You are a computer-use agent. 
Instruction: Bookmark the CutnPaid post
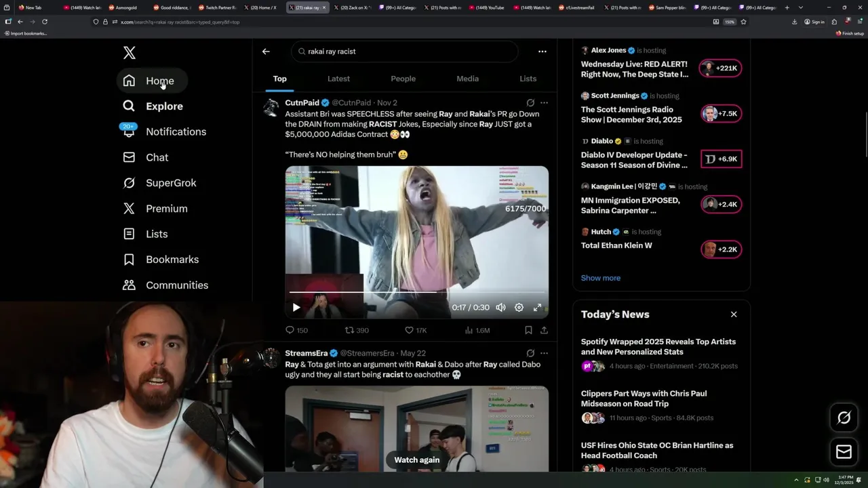[x=528, y=330]
